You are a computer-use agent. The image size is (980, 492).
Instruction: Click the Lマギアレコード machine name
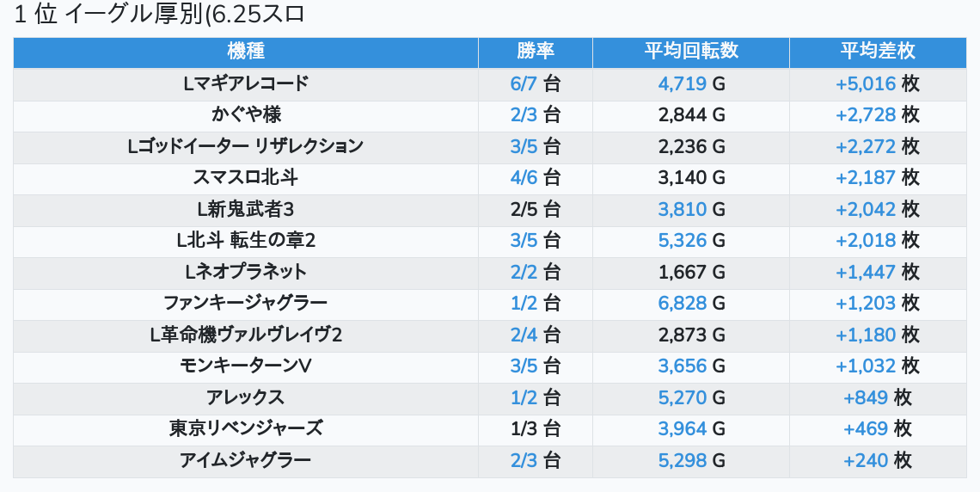pos(246,83)
